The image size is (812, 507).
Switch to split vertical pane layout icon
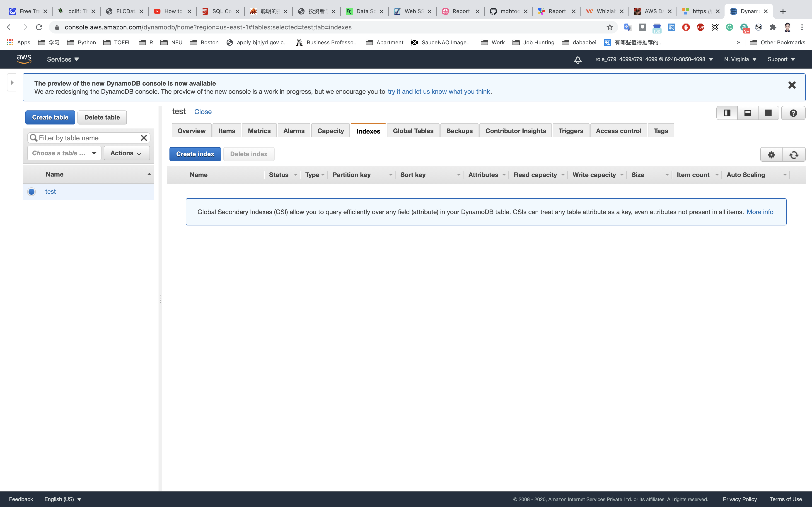pos(727,113)
